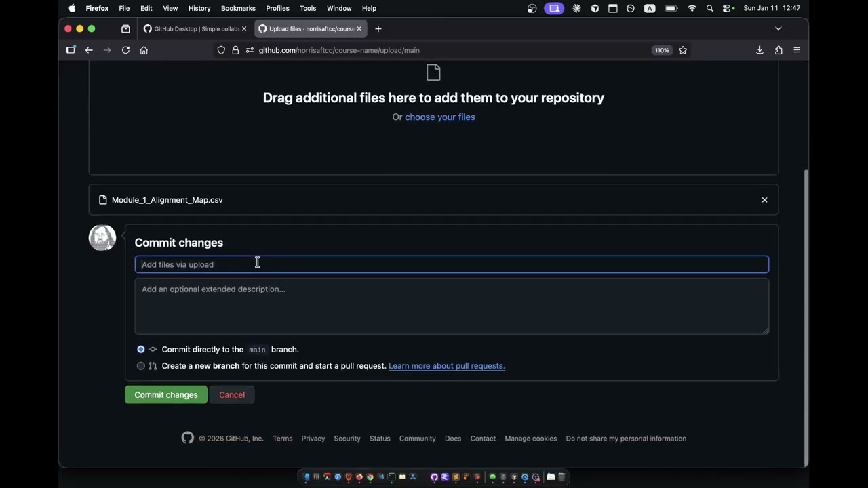Click the GitHub logo in footer
Viewport: 868px width, 488px height.
(x=188, y=438)
